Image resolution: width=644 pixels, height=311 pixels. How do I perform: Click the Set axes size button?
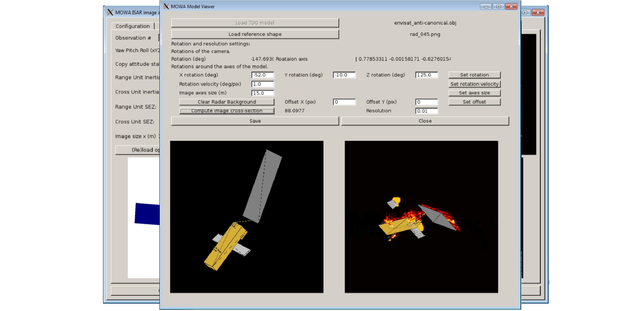(x=474, y=93)
